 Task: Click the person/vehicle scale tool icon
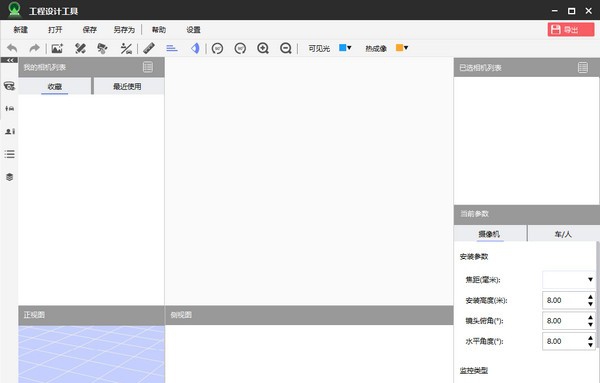click(x=126, y=48)
